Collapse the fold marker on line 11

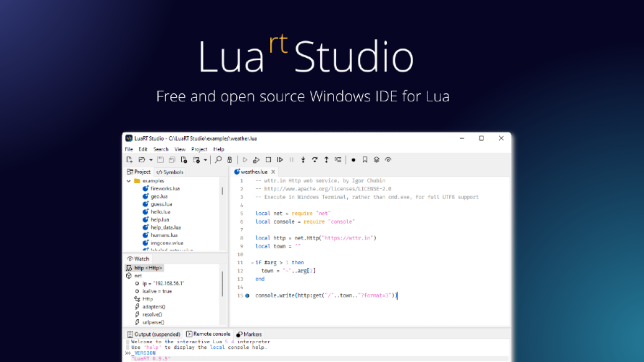tap(252, 263)
